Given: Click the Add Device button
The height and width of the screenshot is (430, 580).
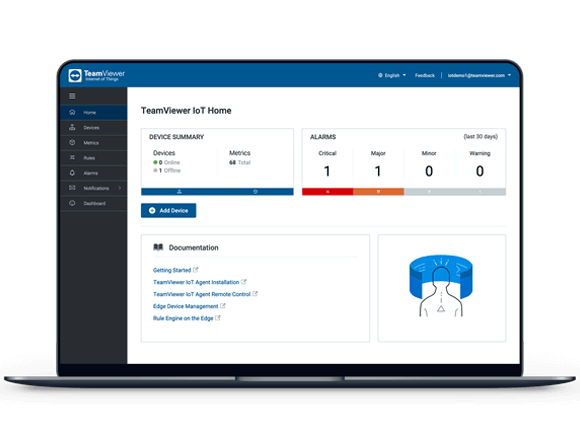Looking at the screenshot, I should click(x=168, y=211).
